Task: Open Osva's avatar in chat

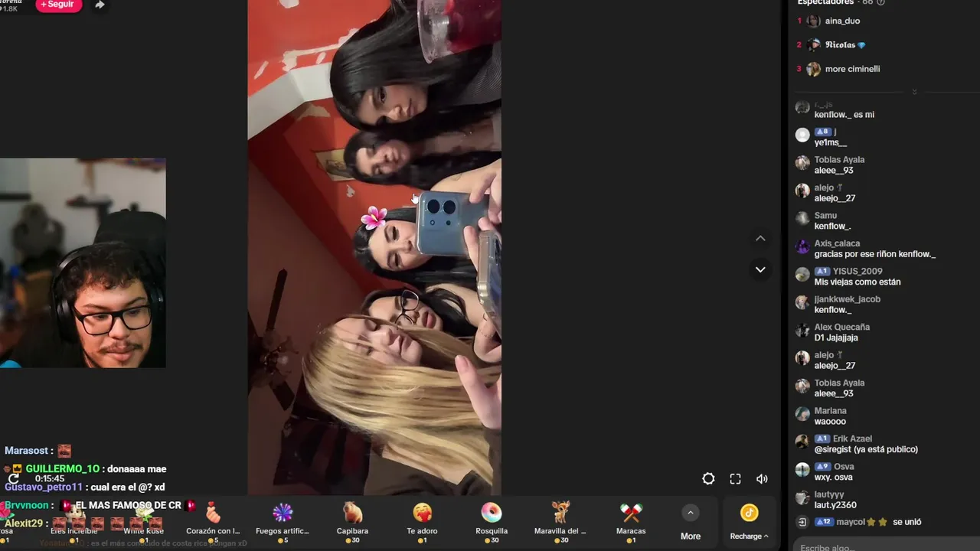Action: point(802,470)
